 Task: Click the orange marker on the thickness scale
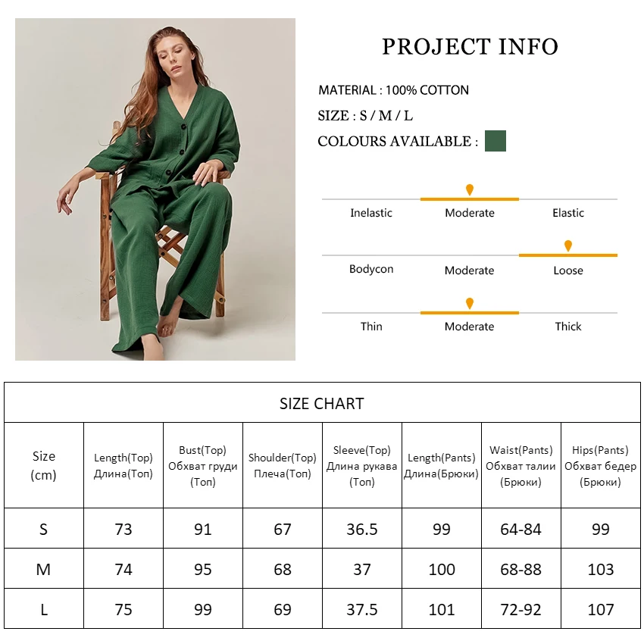470,303
